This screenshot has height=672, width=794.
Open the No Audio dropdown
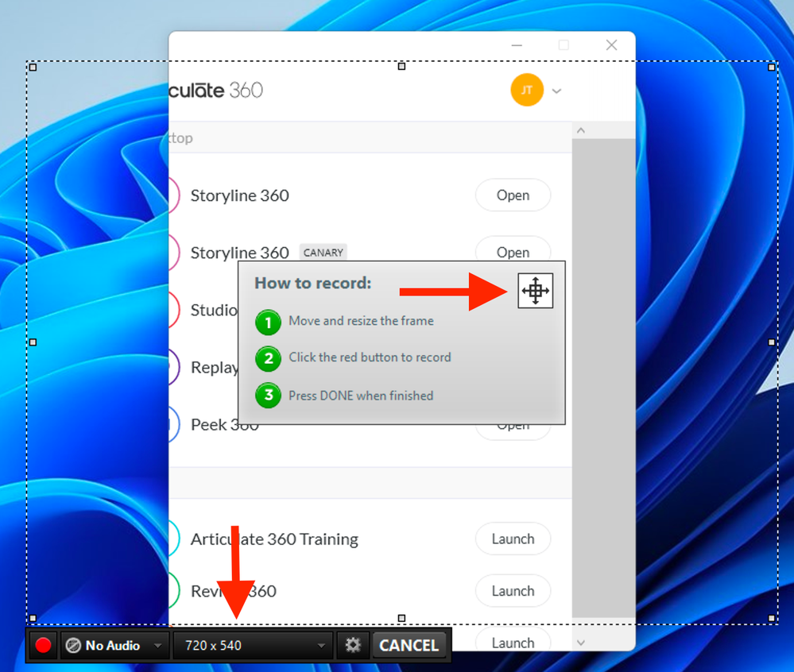115,645
